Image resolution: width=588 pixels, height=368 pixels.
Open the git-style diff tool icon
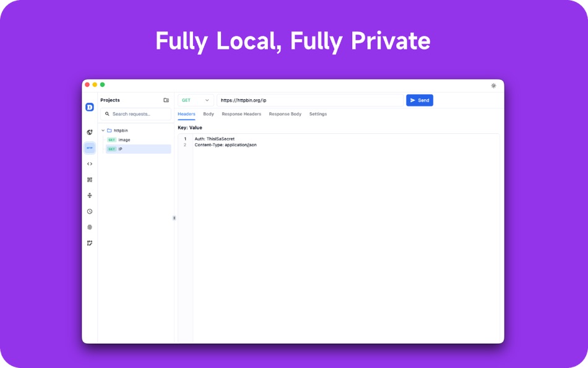click(90, 243)
